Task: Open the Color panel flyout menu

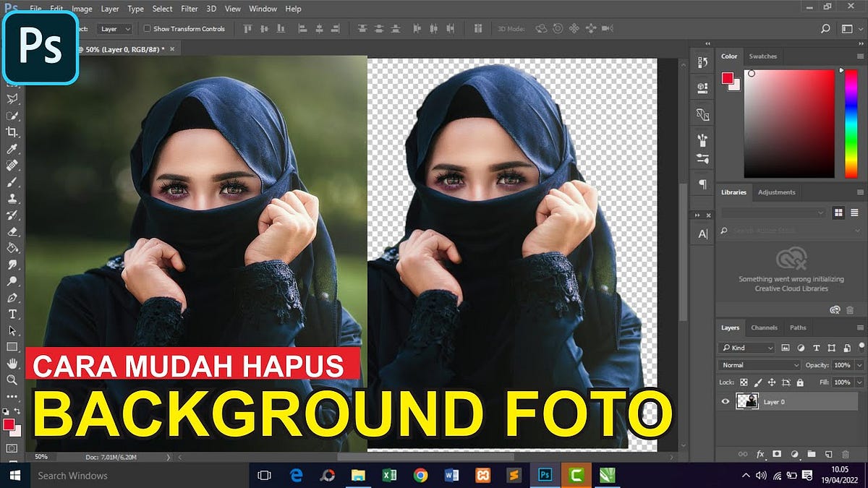Action: pyautogui.click(x=860, y=56)
